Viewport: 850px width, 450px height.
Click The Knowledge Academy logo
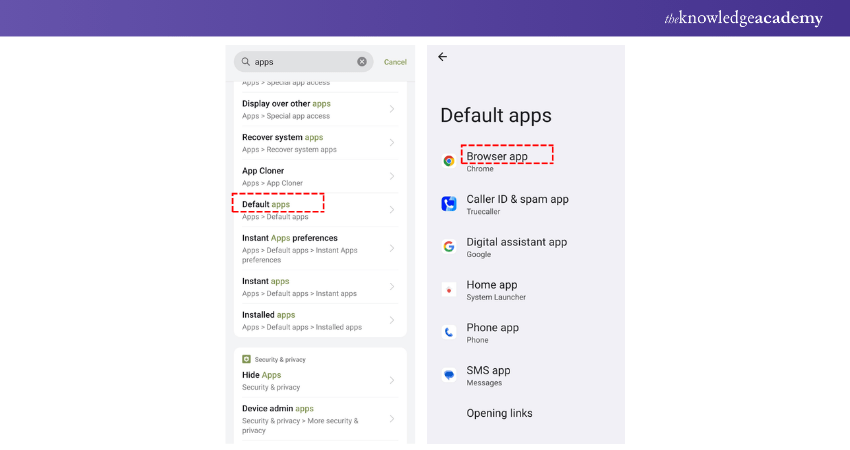point(743,18)
